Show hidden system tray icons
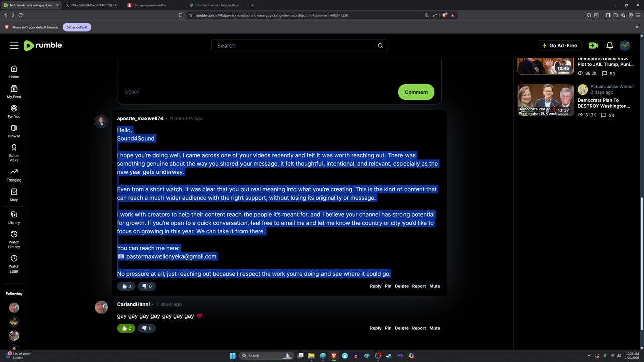Image resolution: width=644 pixels, height=362 pixels. (589, 356)
